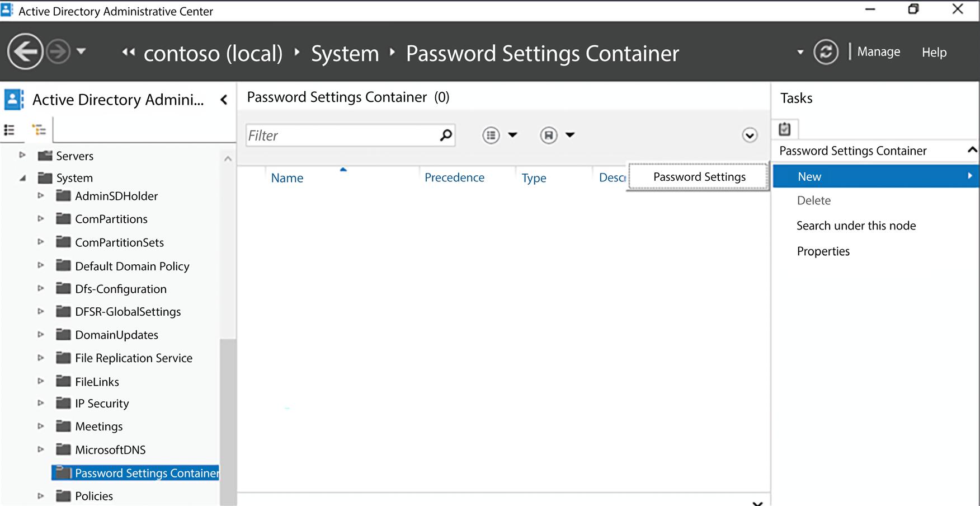Screen dimensions: 980x506
Task: Sort by Type column
Action: (534, 178)
